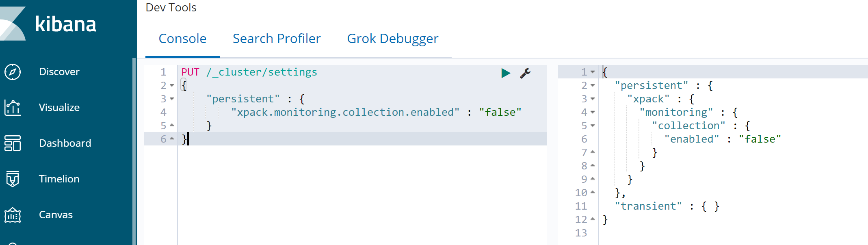
Task: Open Discover via compass icon
Action: pyautogui.click(x=13, y=72)
